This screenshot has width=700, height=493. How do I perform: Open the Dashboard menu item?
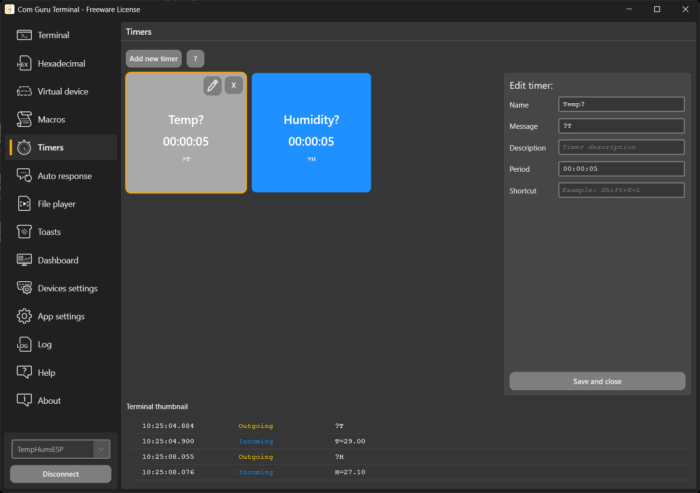pyautogui.click(x=58, y=260)
